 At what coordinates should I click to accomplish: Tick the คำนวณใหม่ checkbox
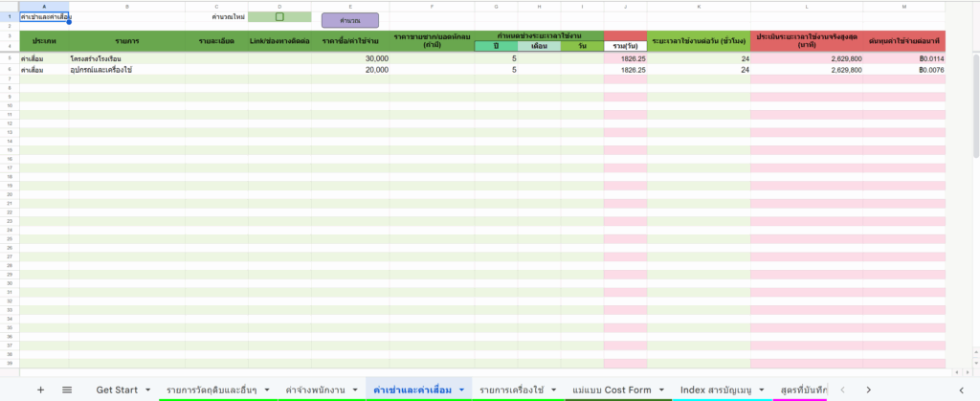[x=279, y=17]
